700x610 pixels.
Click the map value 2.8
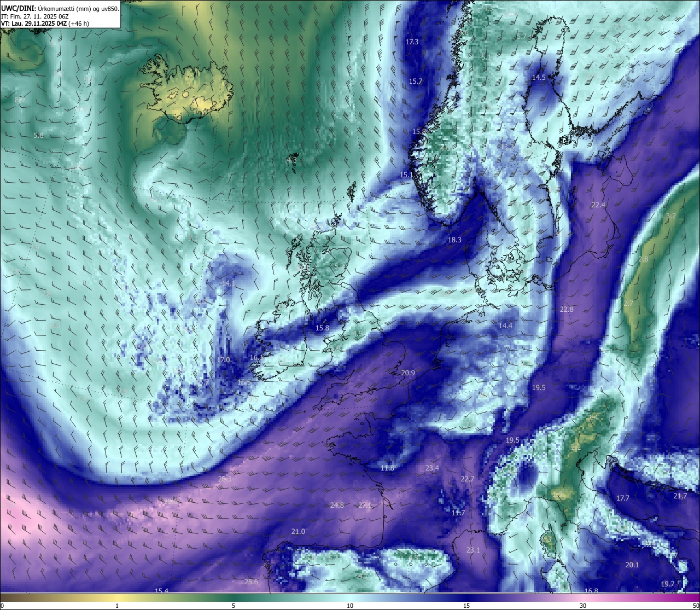pyautogui.click(x=643, y=259)
